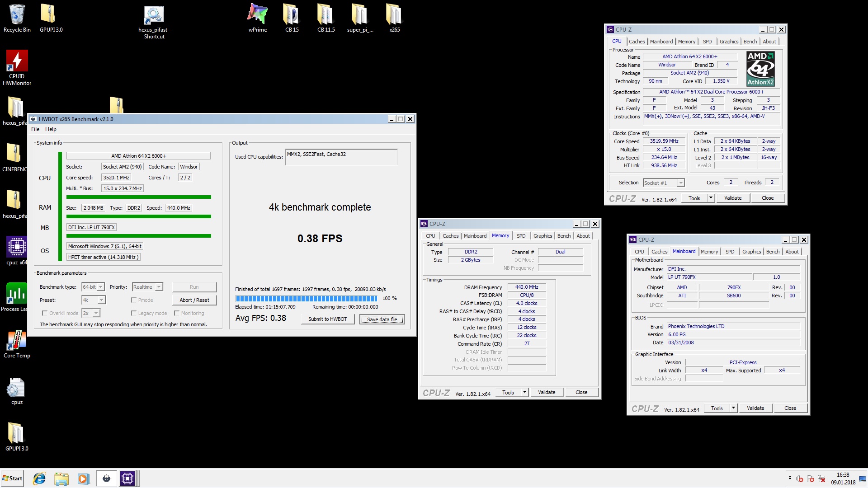Open Bench tab in top CPU-Z window
This screenshot has height=488, width=868.
click(750, 42)
